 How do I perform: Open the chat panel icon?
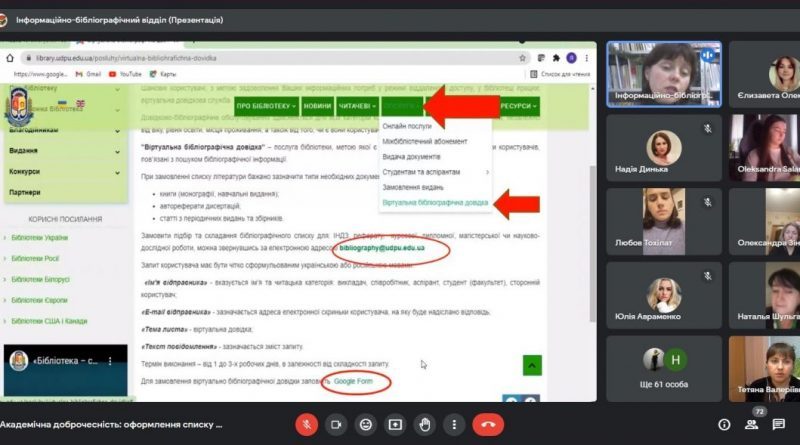[779, 425]
